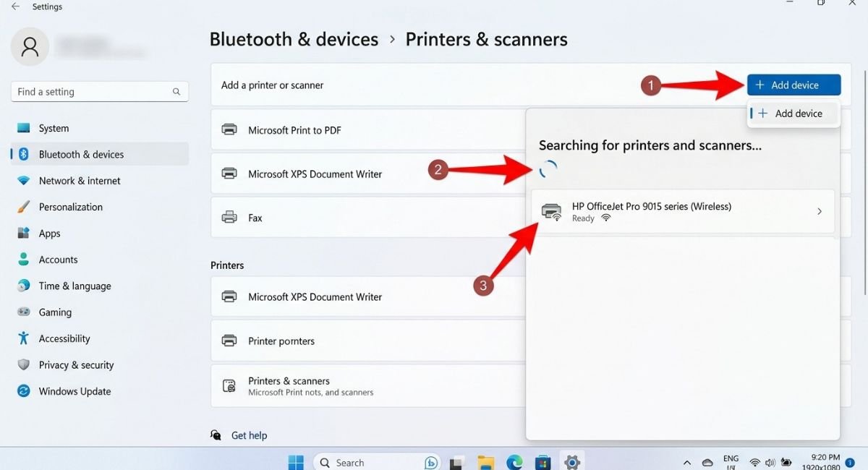Image resolution: width=868 pixels, height=470 pixels.
Task: Open Microsoft XPS Document Writer under Printers heading
Action: pos(315,296)
